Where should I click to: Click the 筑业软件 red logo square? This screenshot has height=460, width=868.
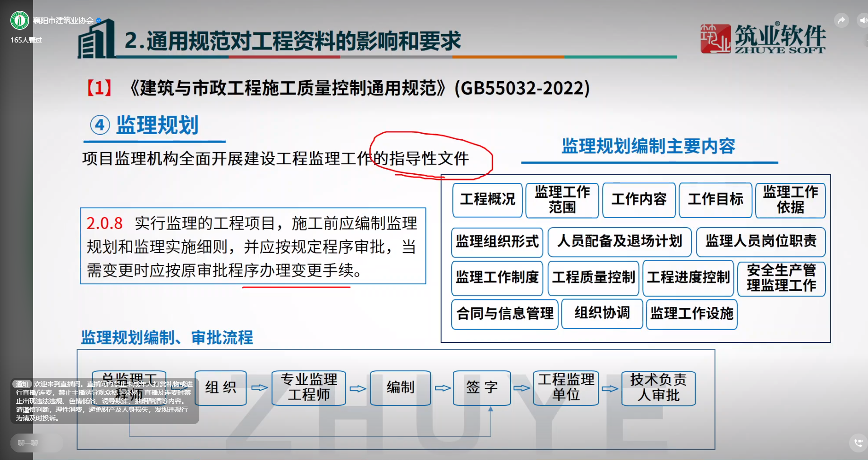point(715,38)
